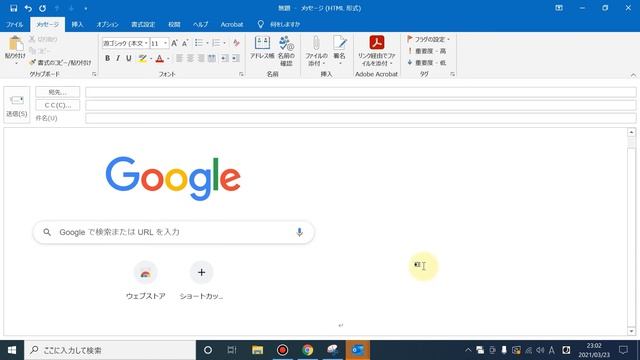Viewport: 640px width, 360px height.
Task: Open Chrome from the taskbar
Action: coord(308,350)
